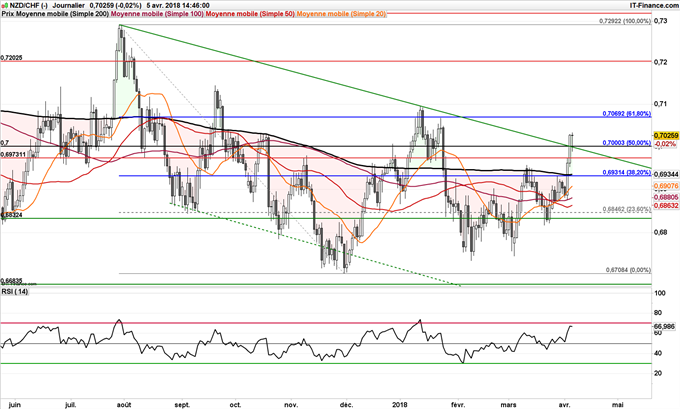
Task: Click the 0,71 price axis label
Action: point(660,103)
